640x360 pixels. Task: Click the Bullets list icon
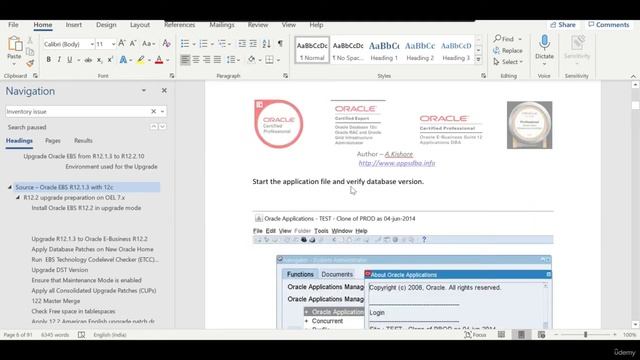coord(185,43)
